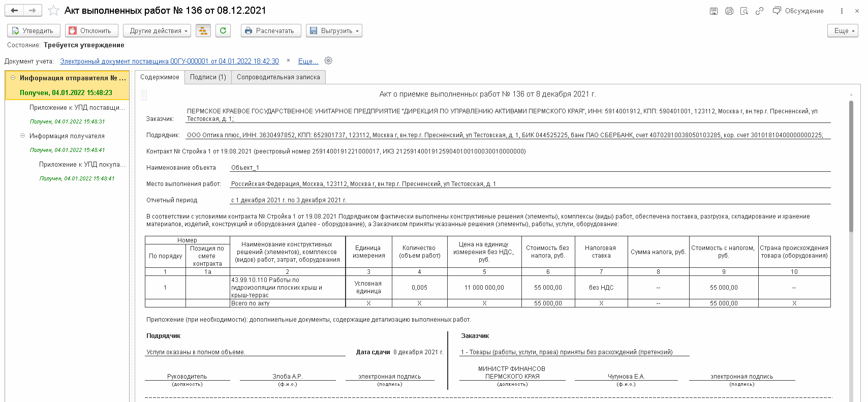Click the save diskette icon in header
The width and height of the screenshot is (868, 402).
(x=714, y=11)
